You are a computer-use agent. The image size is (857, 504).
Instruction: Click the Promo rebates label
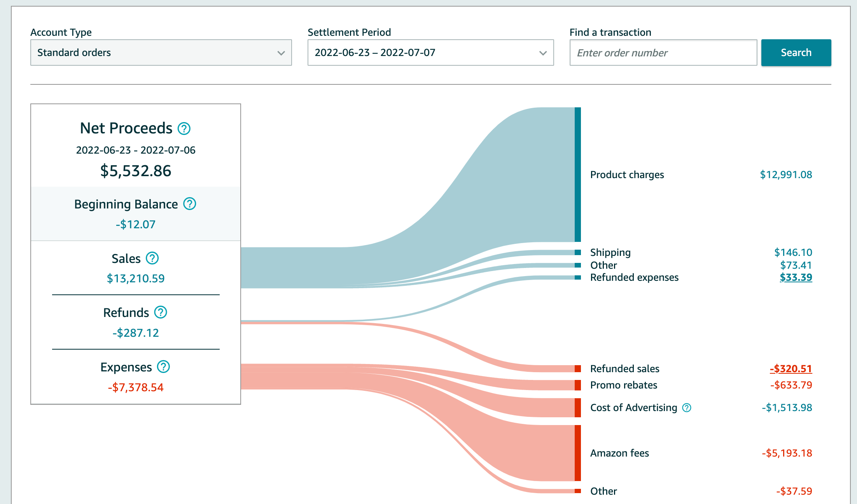(x=623, y=385)
